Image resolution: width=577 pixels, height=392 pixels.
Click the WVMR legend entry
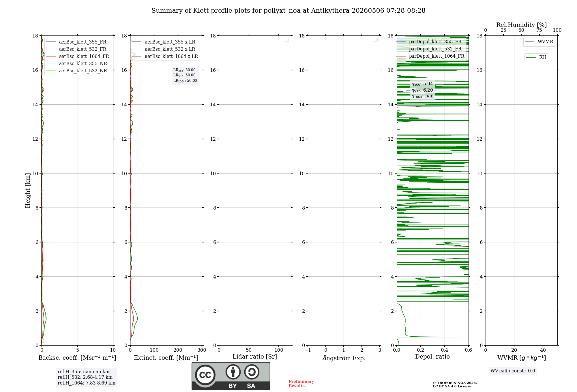(x=539, y=42)
